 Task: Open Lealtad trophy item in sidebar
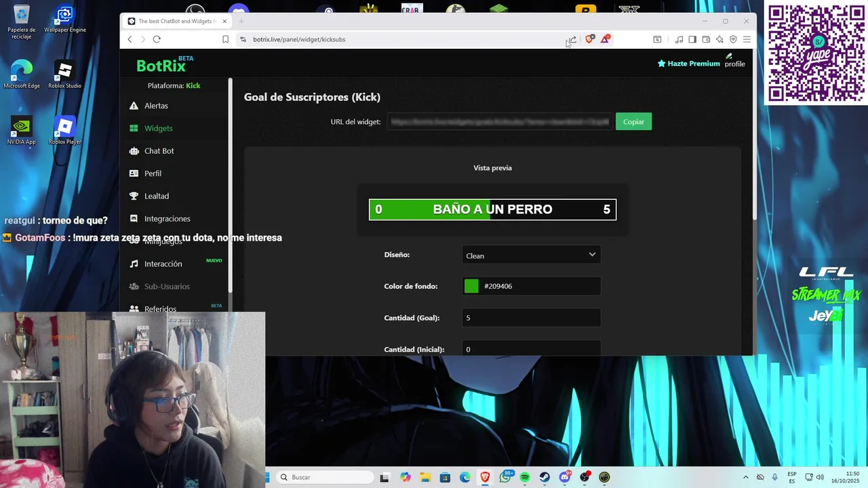(156, 196)
